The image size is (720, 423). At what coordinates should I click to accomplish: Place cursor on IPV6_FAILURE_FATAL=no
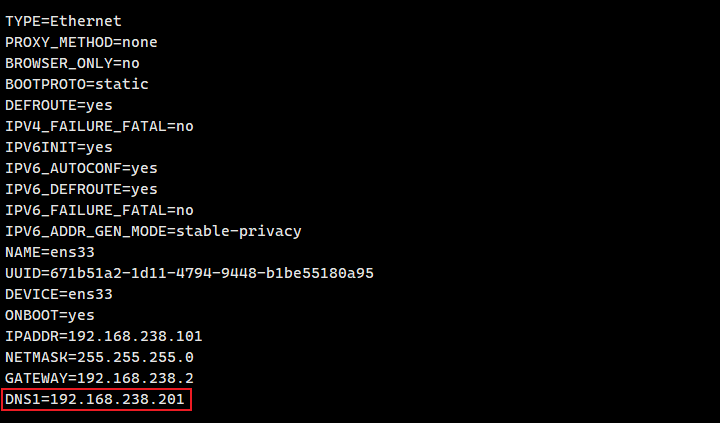[99, 210]
